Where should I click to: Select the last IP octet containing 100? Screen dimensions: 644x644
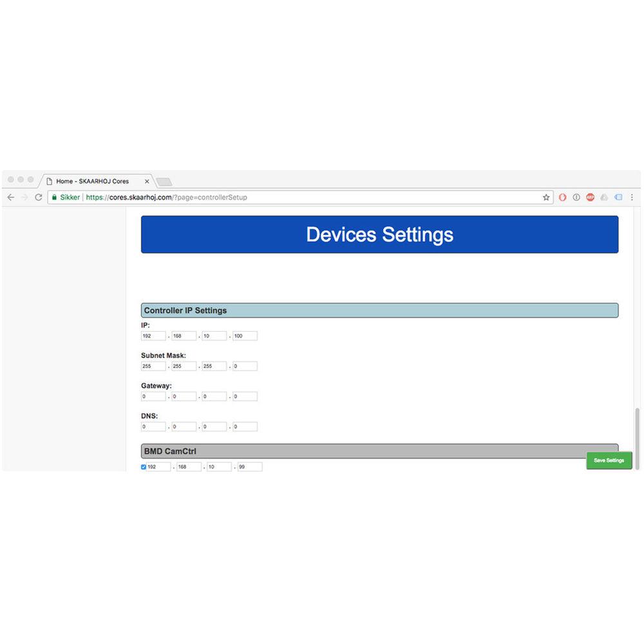(245, 336)
